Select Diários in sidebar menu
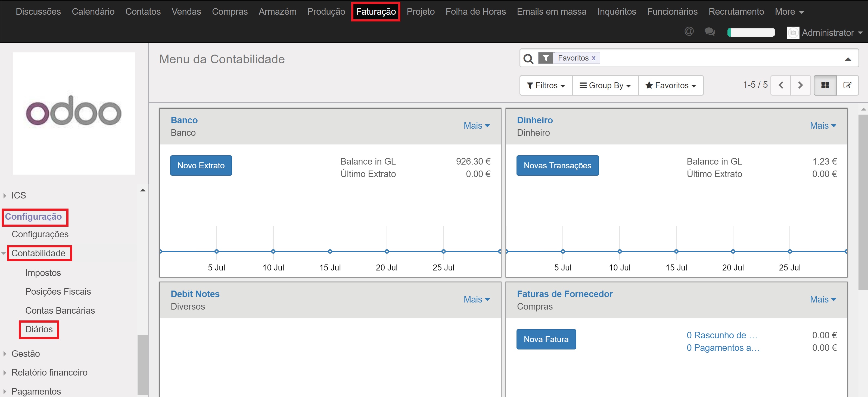 39,329
